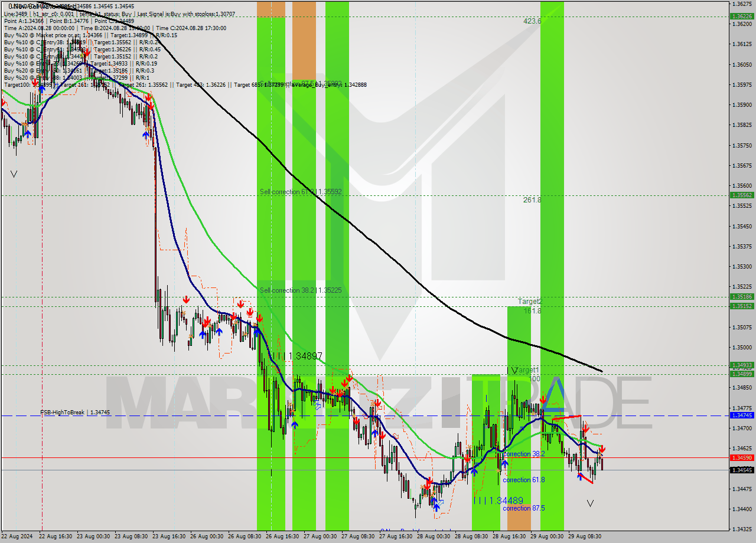The height and width of the screenshot is (543, 756).
Task: Click the red 1.34590 price tag
Action: tap(741, 457)
